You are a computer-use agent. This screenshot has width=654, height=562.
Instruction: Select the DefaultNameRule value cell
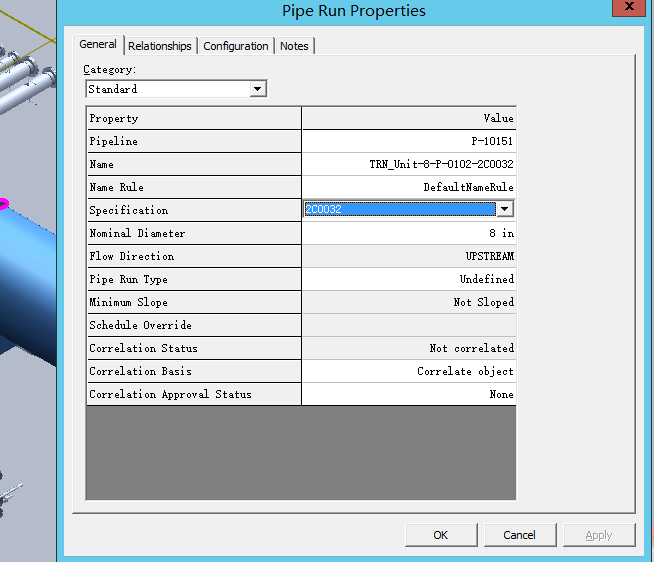(x=409, y=187)
